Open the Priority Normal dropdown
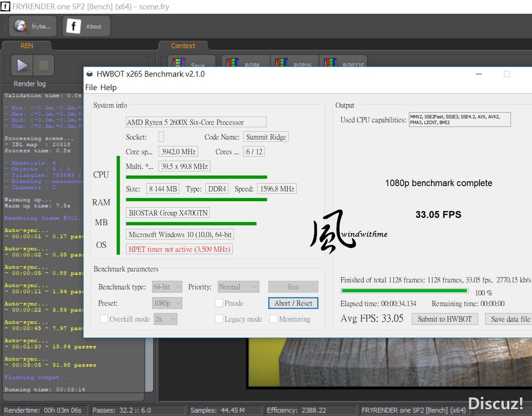 pos(238,287)
